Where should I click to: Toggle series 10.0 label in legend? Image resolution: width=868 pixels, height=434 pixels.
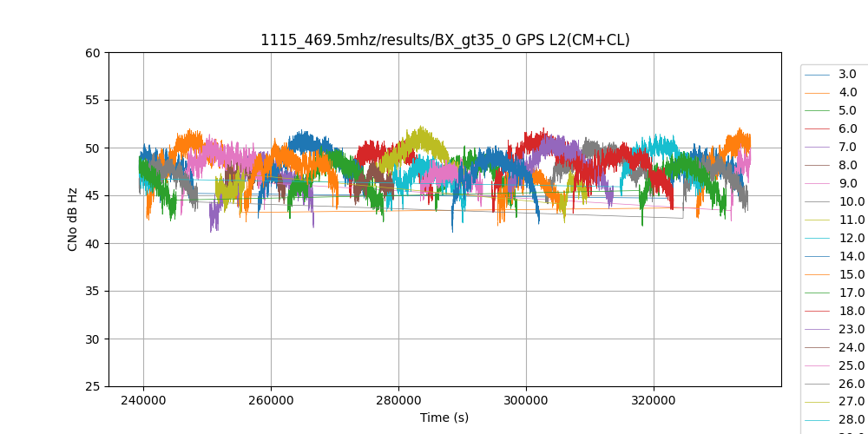[x=851, y=202]
